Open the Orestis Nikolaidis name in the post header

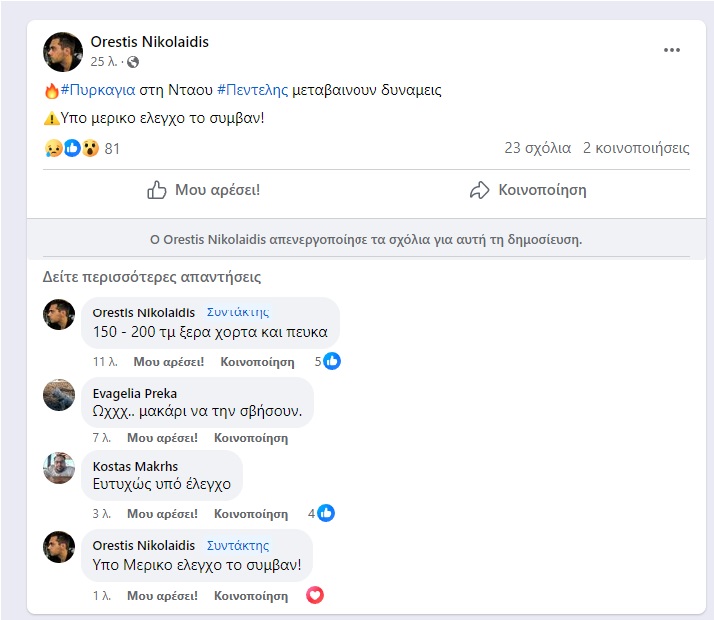tap(150, 42)
